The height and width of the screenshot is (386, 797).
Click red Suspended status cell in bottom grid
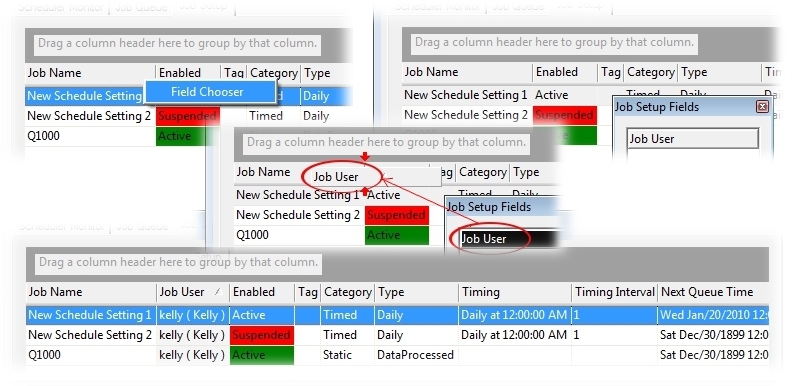[x=262, y=335]
